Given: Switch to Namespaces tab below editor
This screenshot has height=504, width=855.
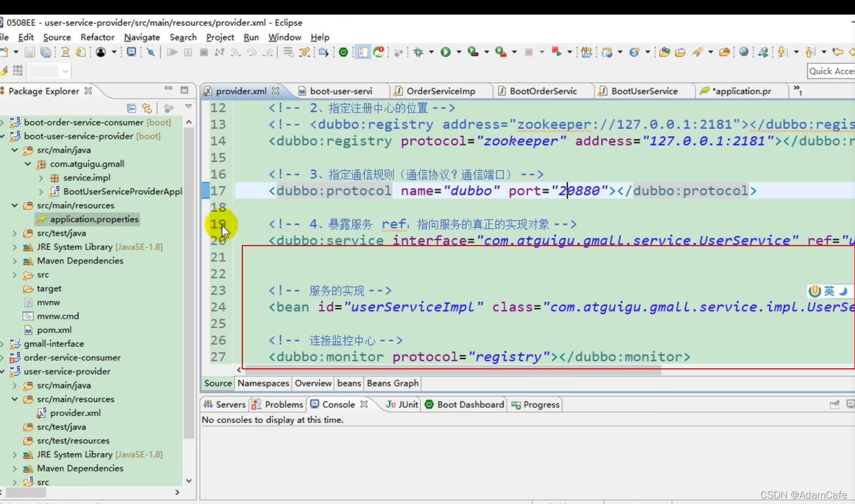Looking at the screenshot, I should (x=263, y=383).
